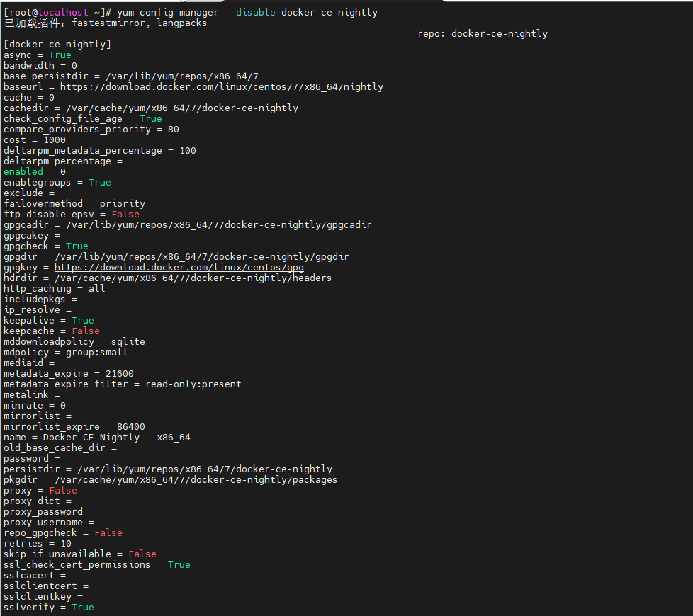Select "metadata_expire_filter = read-only:present" line
The image size is (693, 616).
123,384
